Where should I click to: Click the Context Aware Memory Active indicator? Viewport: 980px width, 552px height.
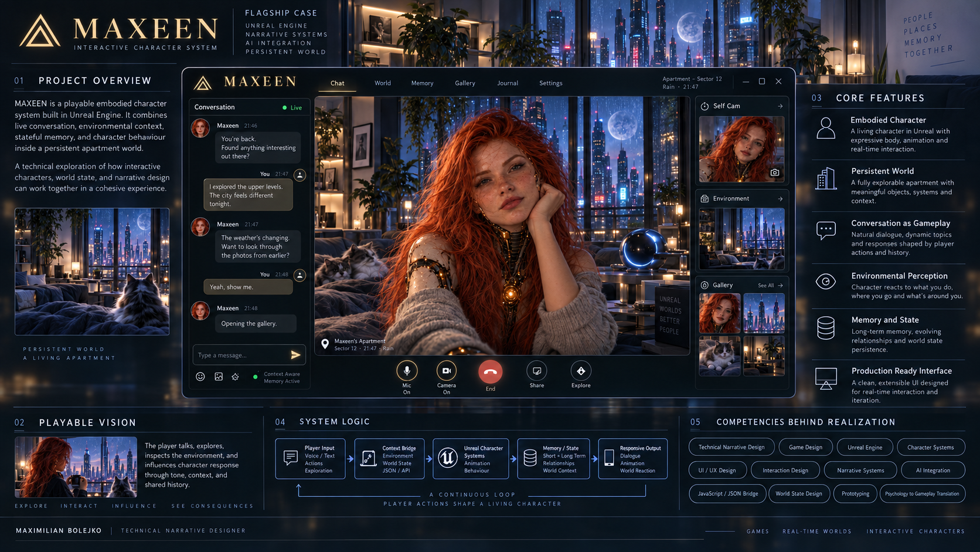click(x=277, y=377)
